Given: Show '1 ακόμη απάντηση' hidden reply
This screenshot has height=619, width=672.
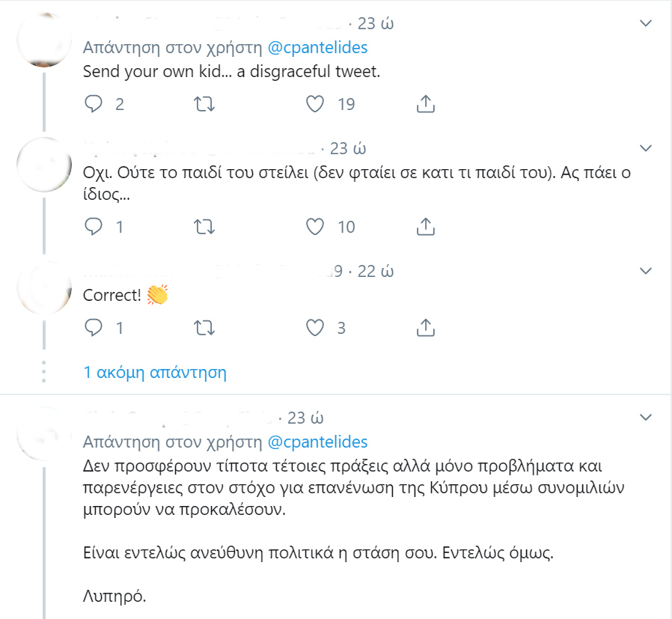Looking at the screenshot, I should (155, 373).
